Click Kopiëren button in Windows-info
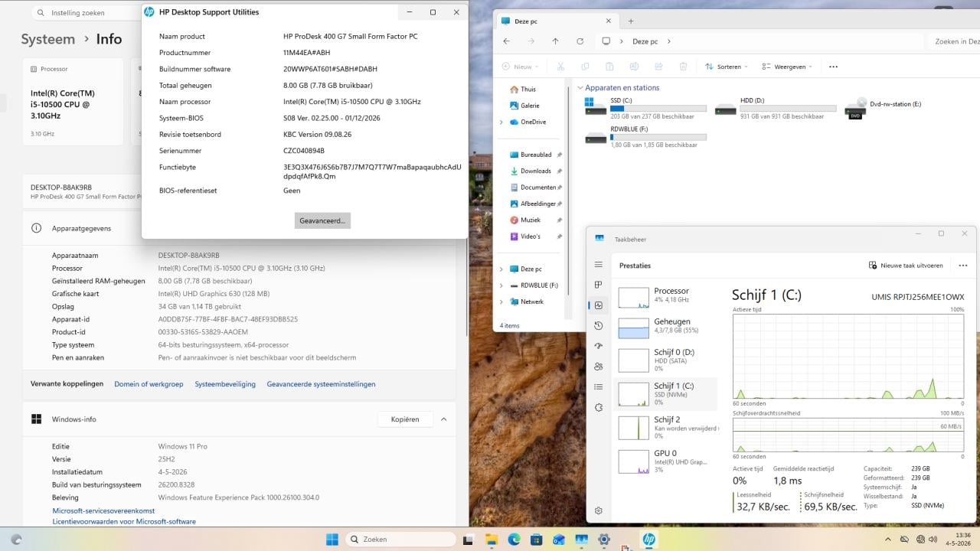980x551 pixels. [x=405, y=419]
